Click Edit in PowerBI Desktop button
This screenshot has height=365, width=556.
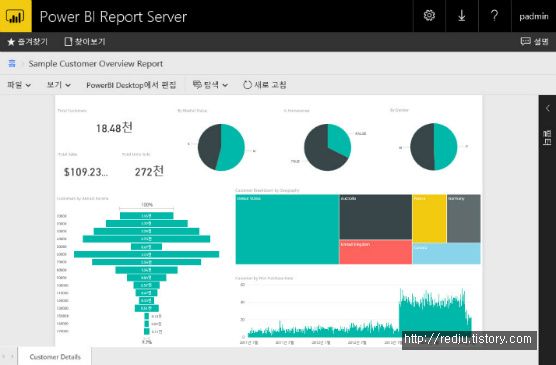(x=131, y=85)
